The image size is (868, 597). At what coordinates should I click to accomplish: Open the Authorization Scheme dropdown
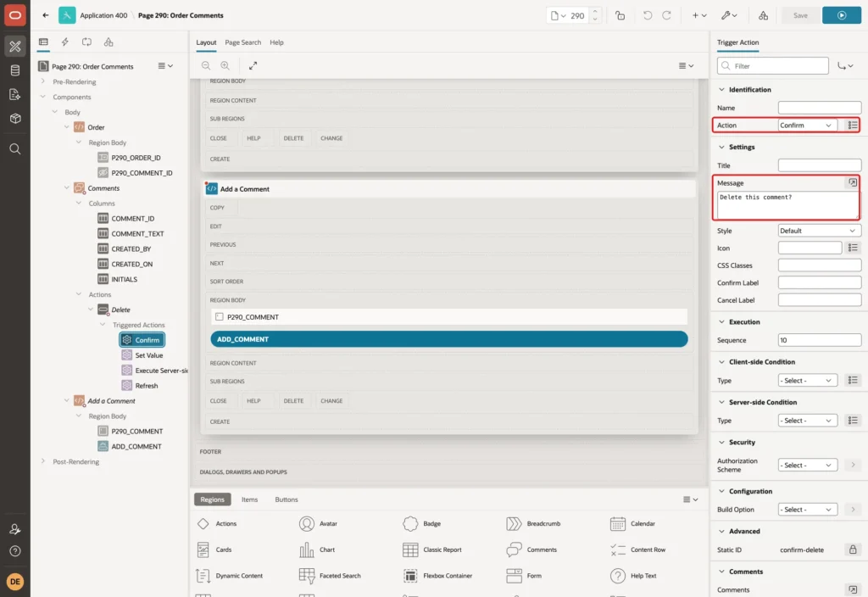point(806,466)
